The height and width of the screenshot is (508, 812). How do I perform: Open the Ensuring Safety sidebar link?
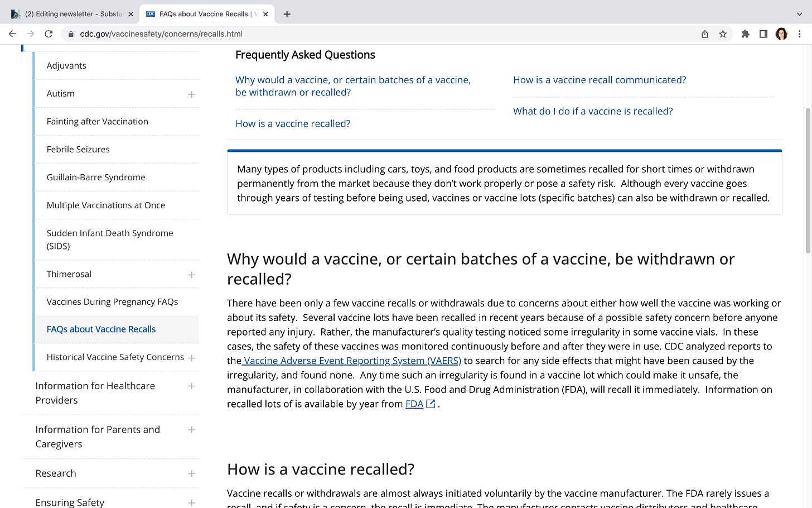click(70, 502)
